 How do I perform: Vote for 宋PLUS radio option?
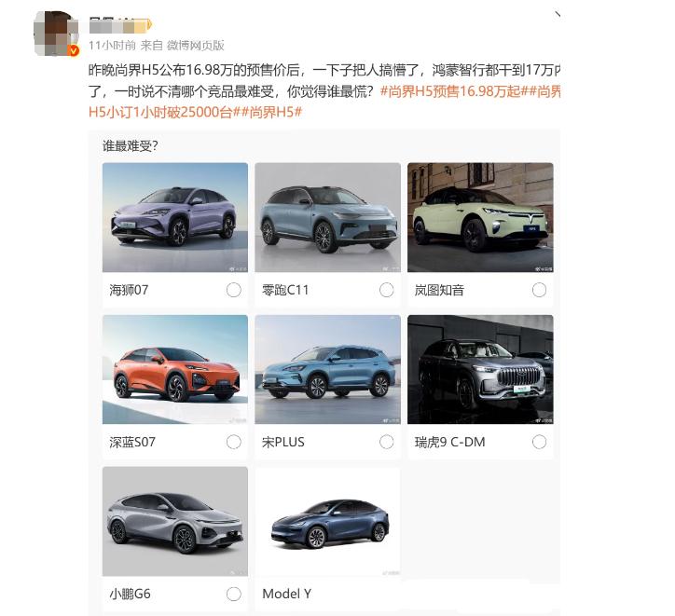coord(387,442)
